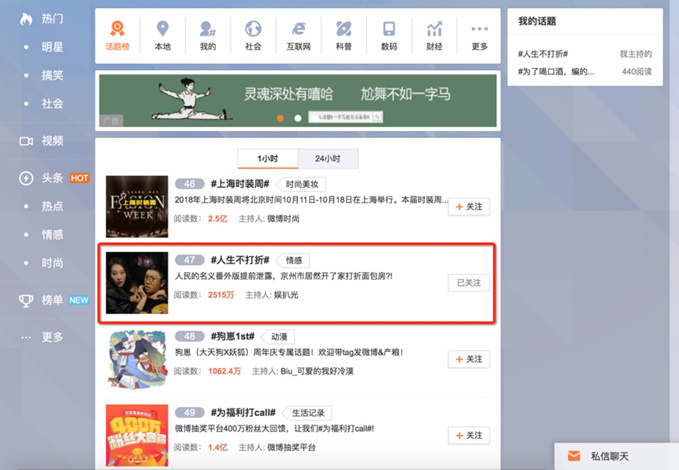Open the 话题榜 ribbon icon

coord(117,29)
